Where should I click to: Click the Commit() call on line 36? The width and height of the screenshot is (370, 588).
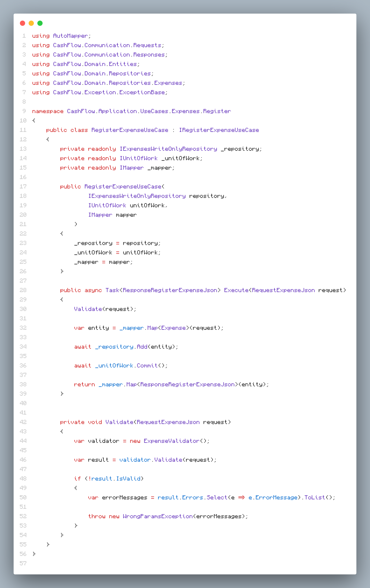(x=152, y=366)
